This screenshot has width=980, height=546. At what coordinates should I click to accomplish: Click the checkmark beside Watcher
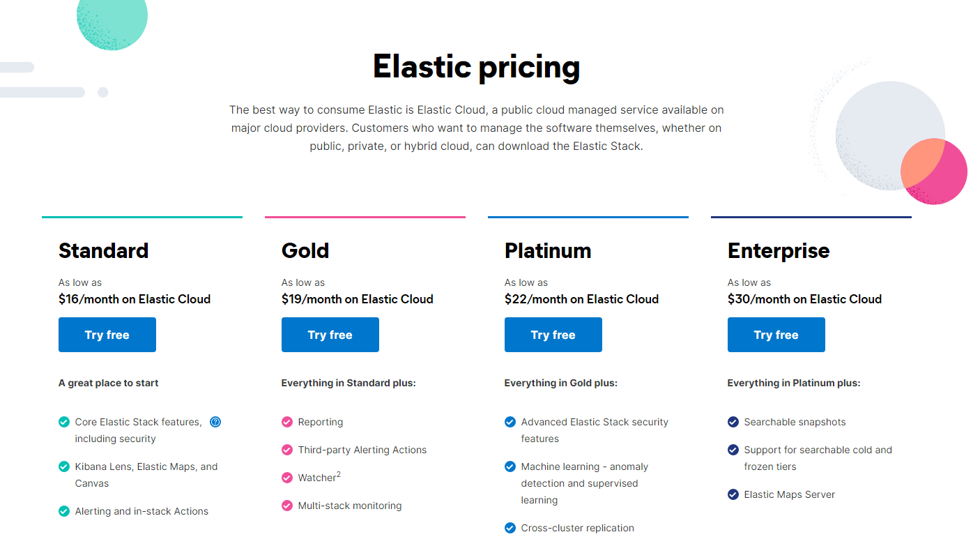tap(286, 477)
